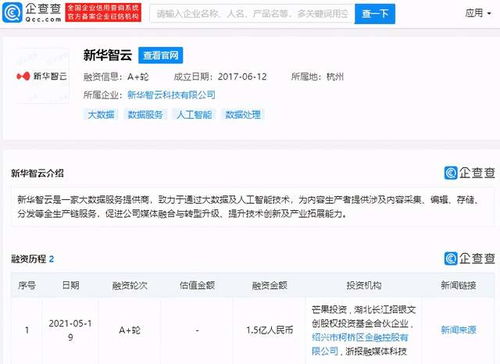Viewport: 500px width, 364px height.
Task: Click the 融资信息: A+轮 text
Action: [x=116, y=77]
